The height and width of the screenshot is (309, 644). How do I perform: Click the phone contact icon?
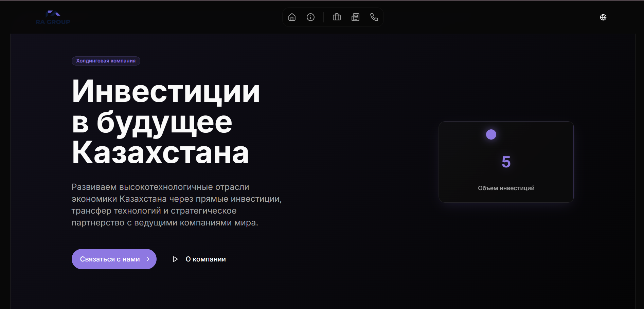tap(374, 17)
